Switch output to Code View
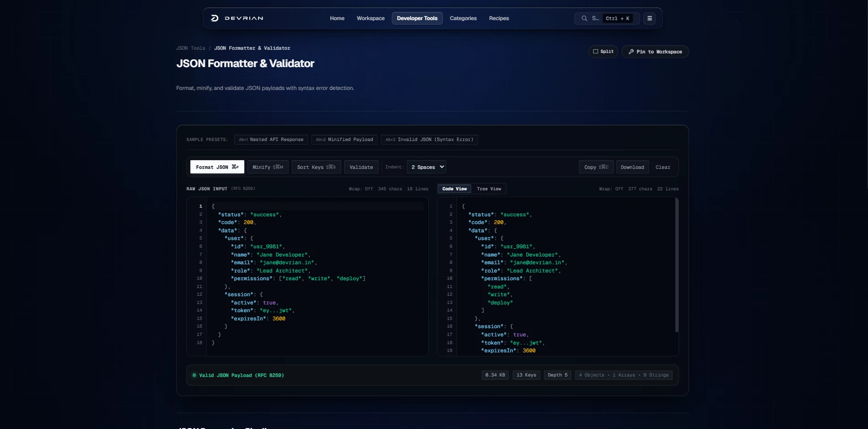This screenshot has height=429, width=868. 454,189
